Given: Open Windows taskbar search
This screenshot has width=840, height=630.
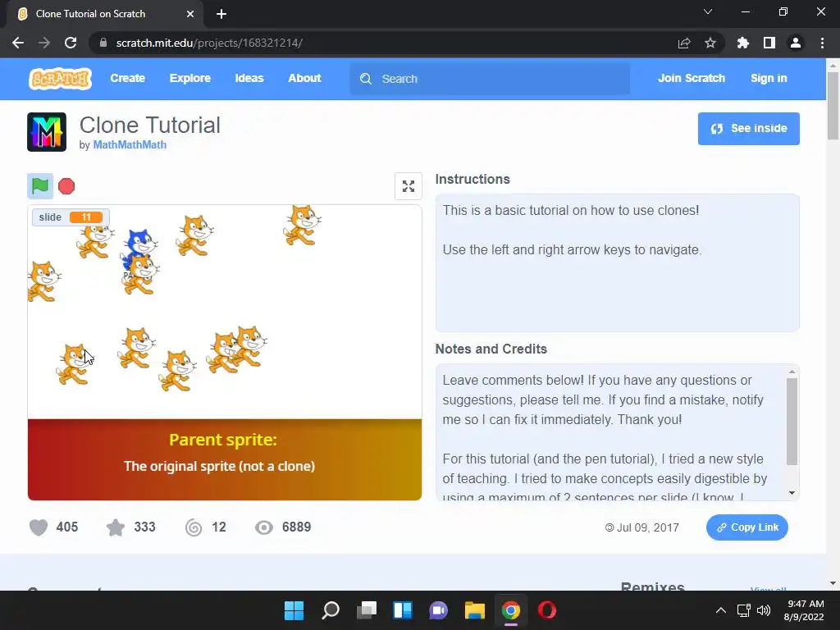Looking at the screenshot, I should point(330,610).
